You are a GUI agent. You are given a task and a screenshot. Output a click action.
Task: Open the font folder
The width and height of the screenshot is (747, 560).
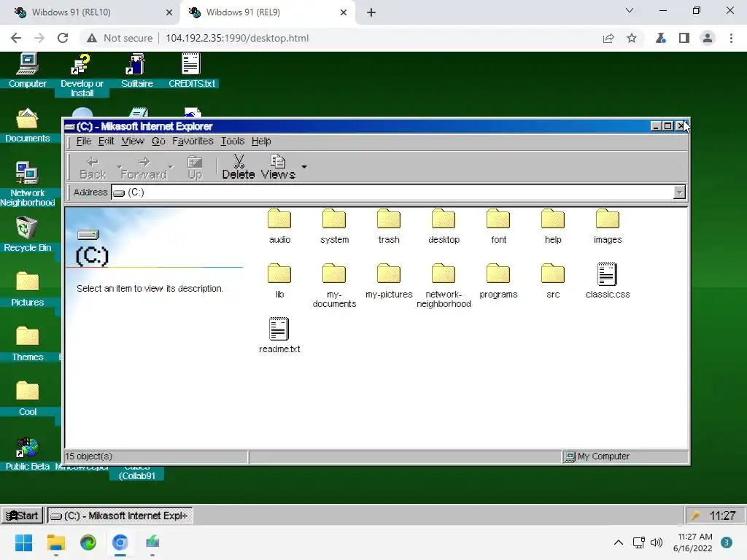498,227
